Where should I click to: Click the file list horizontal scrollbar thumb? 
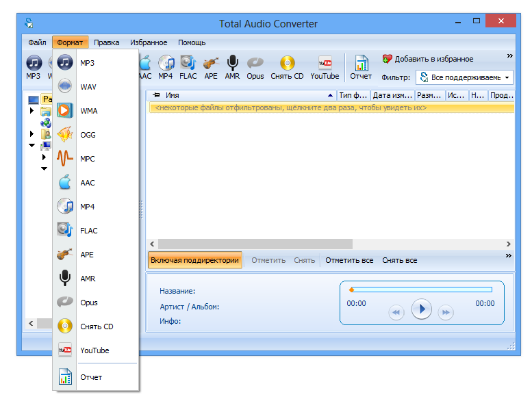pyautogui.click(x=255, y=244)
